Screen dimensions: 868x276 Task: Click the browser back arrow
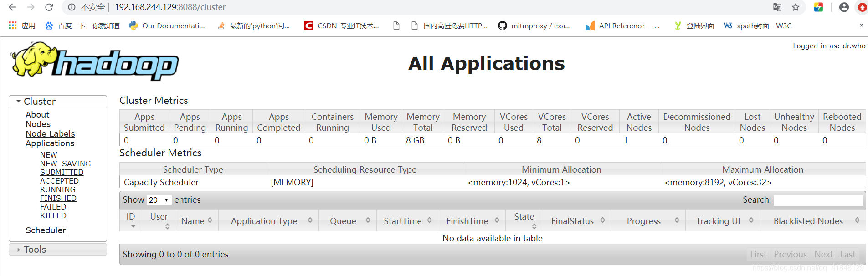(13, 7)
